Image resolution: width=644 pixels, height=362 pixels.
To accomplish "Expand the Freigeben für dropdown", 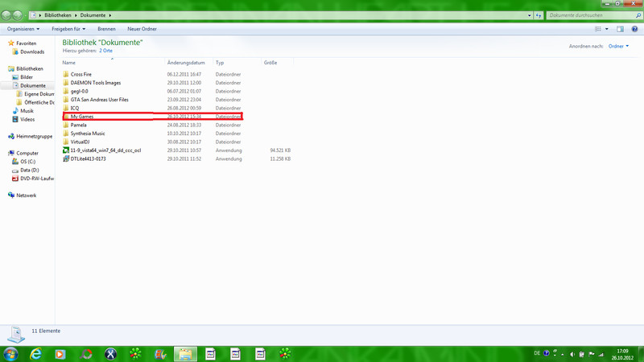I will click(x=68, y=29).
